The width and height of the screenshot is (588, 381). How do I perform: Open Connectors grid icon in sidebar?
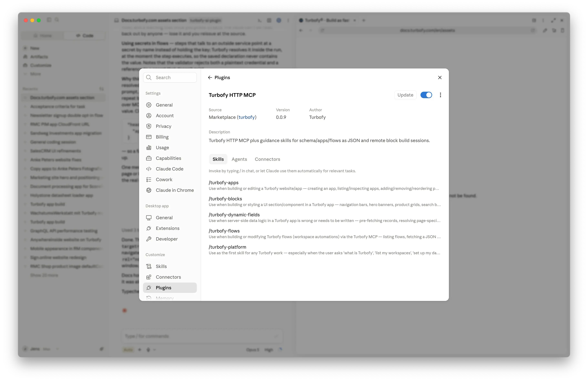[x=149, y=277]
